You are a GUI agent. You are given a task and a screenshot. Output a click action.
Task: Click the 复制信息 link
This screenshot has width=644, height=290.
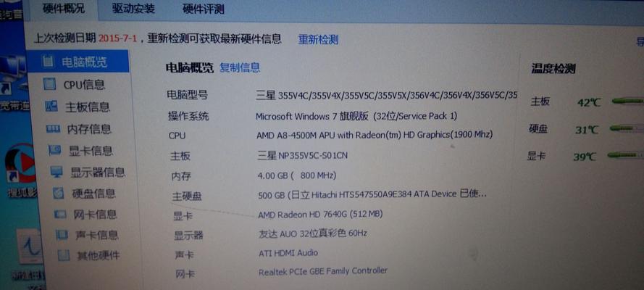coord(240,67)
